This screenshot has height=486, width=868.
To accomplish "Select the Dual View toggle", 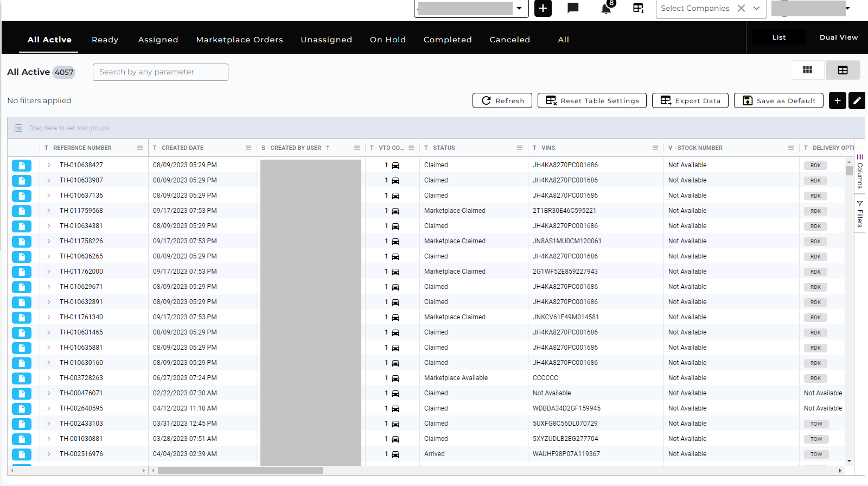I will tap(838, 37).
